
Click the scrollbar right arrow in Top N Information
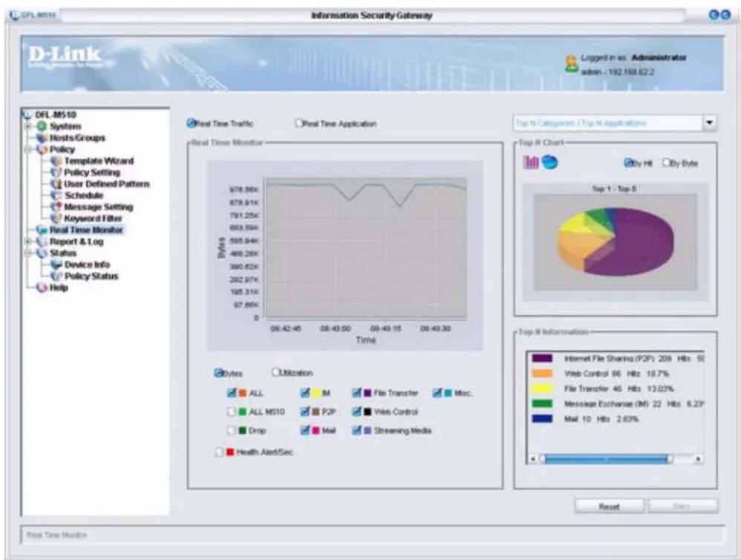(x=698, y=459)
